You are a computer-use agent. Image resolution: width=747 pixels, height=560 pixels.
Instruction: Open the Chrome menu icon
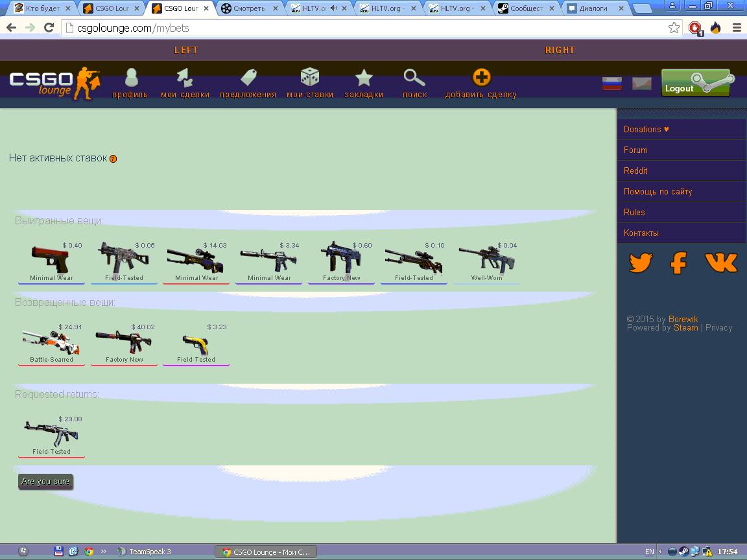click(x=737, y=28)
